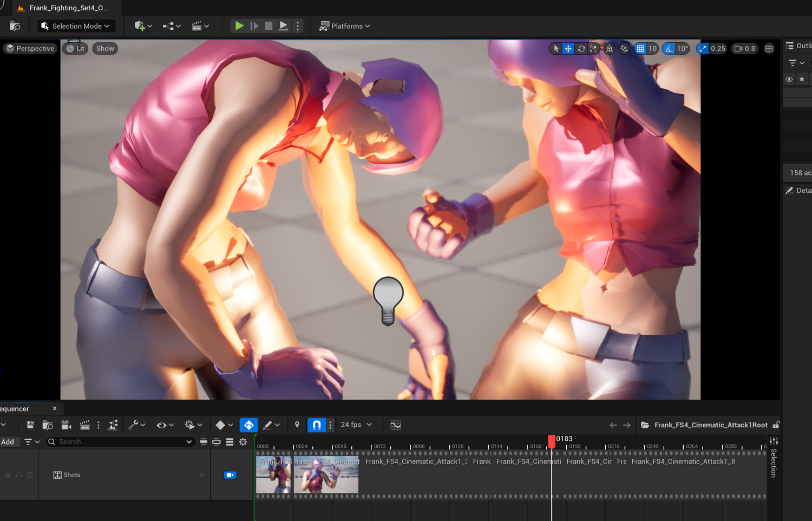Toggle rotation angle snapping
The image size is (812, 521).
669,49
